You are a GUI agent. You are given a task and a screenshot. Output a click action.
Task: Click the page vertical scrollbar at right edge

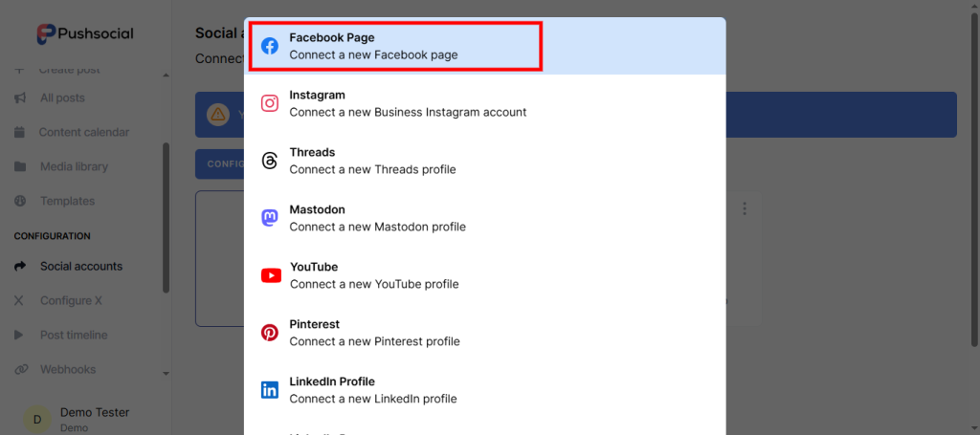click(x=975, y=178)
